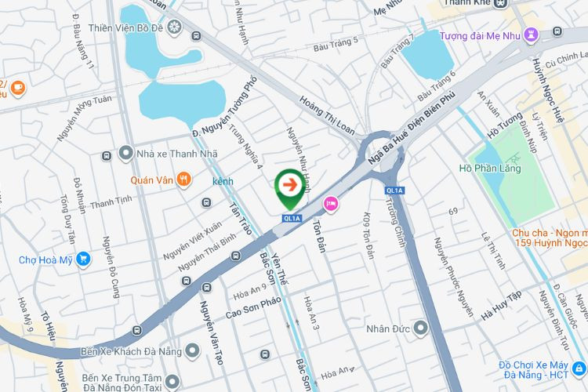588x392 pixels.
Task: Click the Nhà xe Thanh Nhã marker
Action: pyautogui.click(x=125, y=154)
